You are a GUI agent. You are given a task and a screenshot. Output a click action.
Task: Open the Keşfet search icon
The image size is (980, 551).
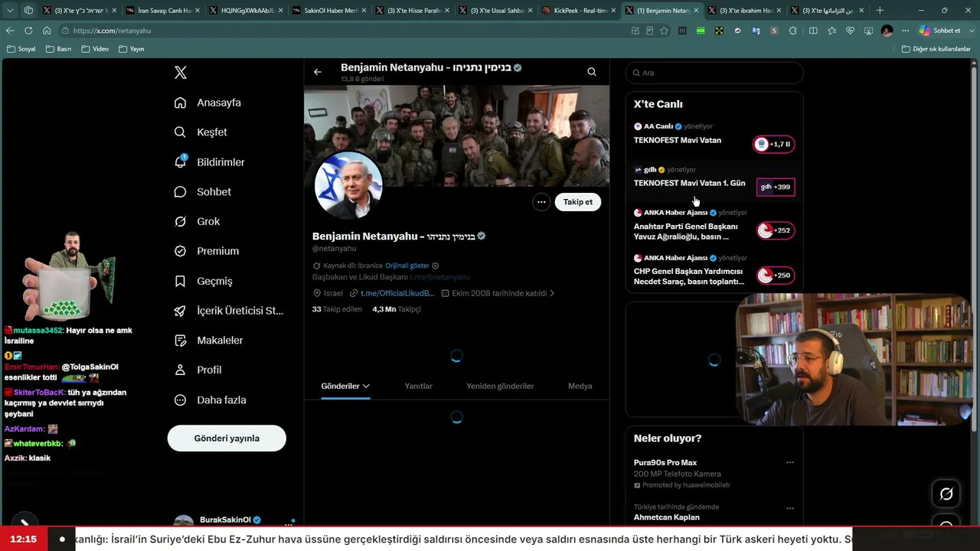pos(180,132)
